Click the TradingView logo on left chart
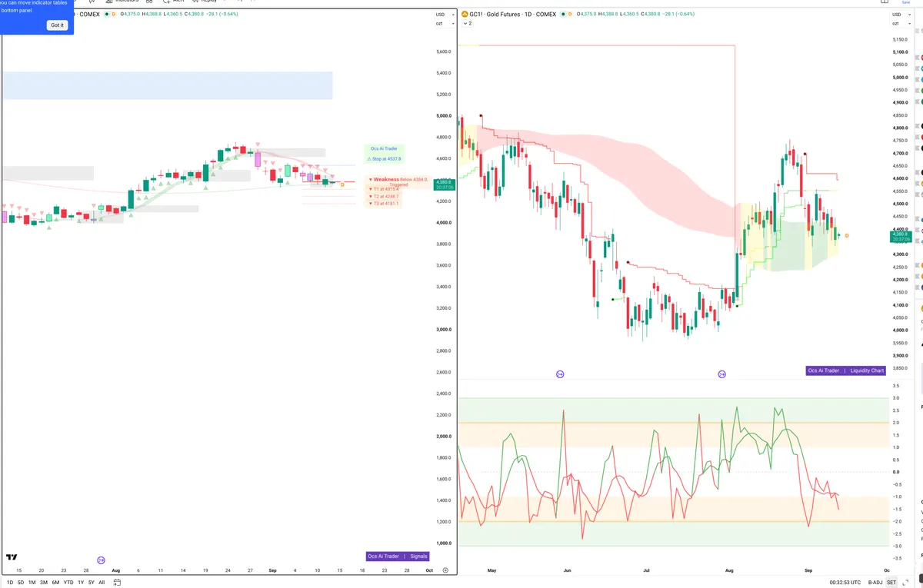This screenshot has width=923, height=588. (12, 557)
